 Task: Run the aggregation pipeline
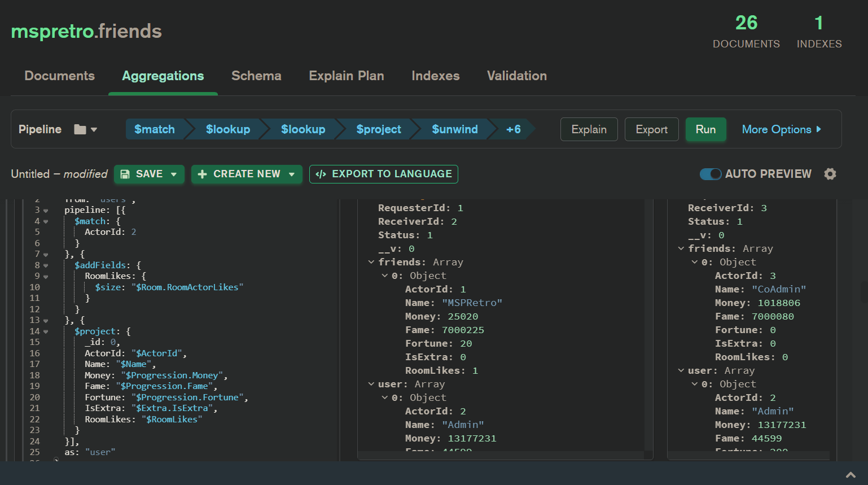coord(706,129)
